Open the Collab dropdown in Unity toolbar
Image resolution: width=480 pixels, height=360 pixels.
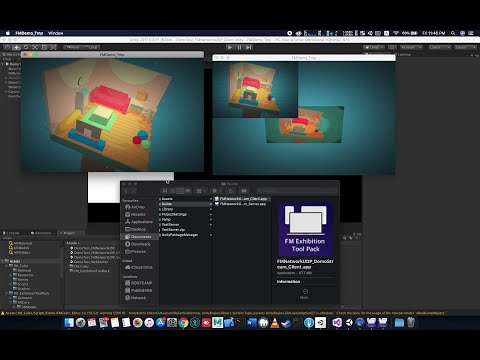point(374,47)
